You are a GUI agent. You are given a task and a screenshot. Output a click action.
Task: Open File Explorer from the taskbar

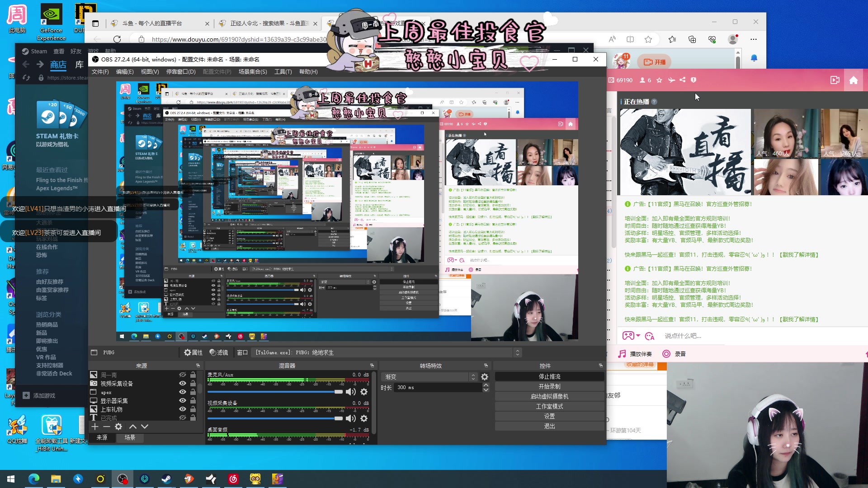[x=56, y=479]
